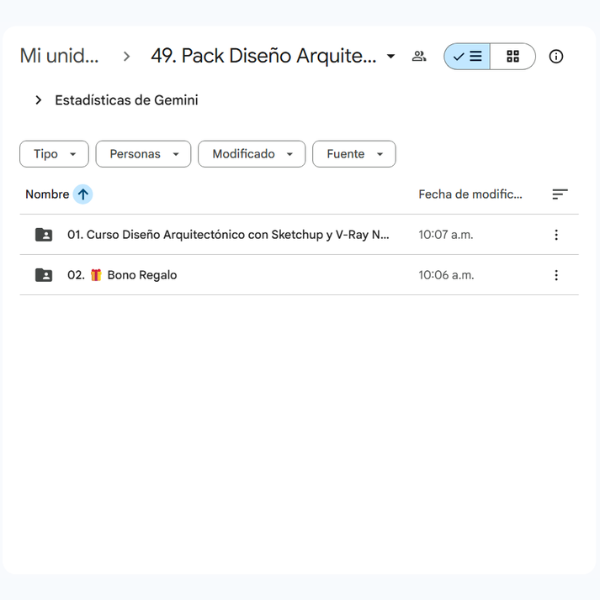The width and height of the screenshot is (600, 600).
Task: Go to Mi unidad breadcrumb
Action: pos(60,57)
